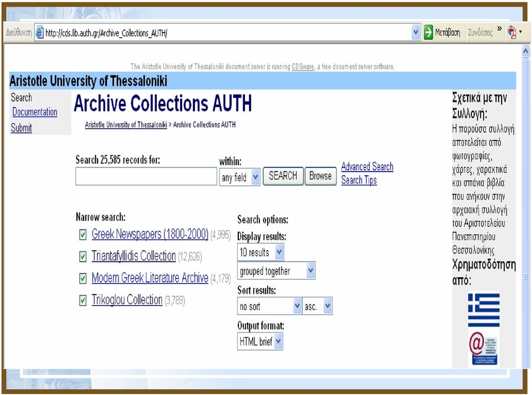The height and width of the screenshot is (395, 532).
Task: Click the Μετάβαση (Go) button label
Action: (x=448, y=33)
